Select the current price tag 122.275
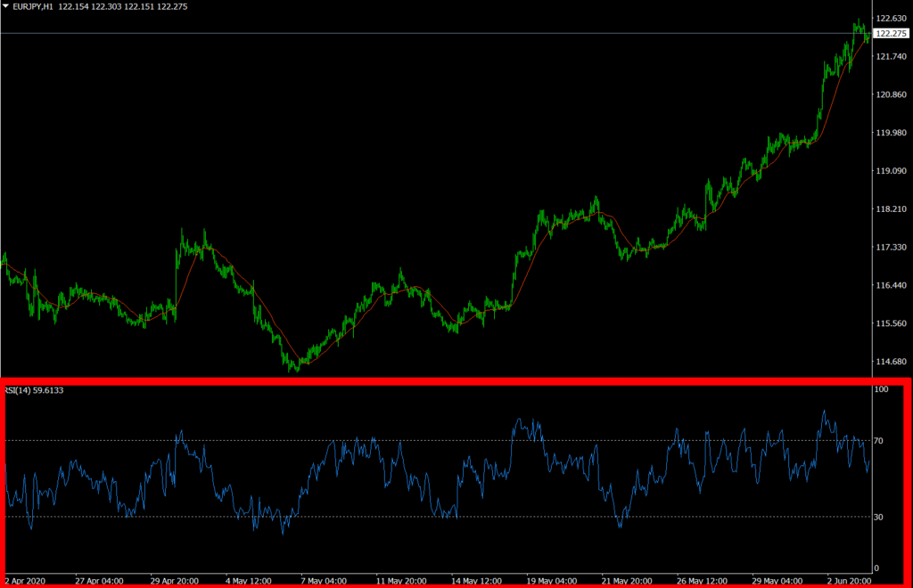The height and width of the screenshot is (588, 913). click(x=892, y=34)
